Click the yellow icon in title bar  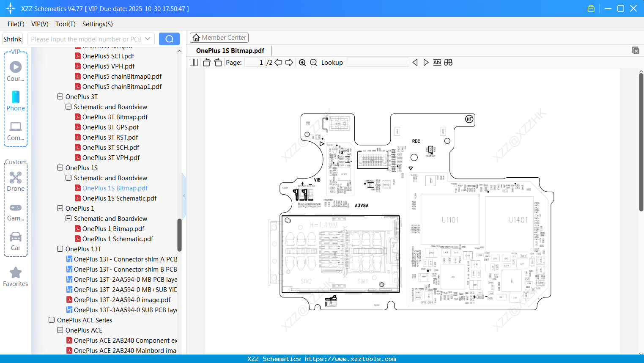click(x=591, y=8)
